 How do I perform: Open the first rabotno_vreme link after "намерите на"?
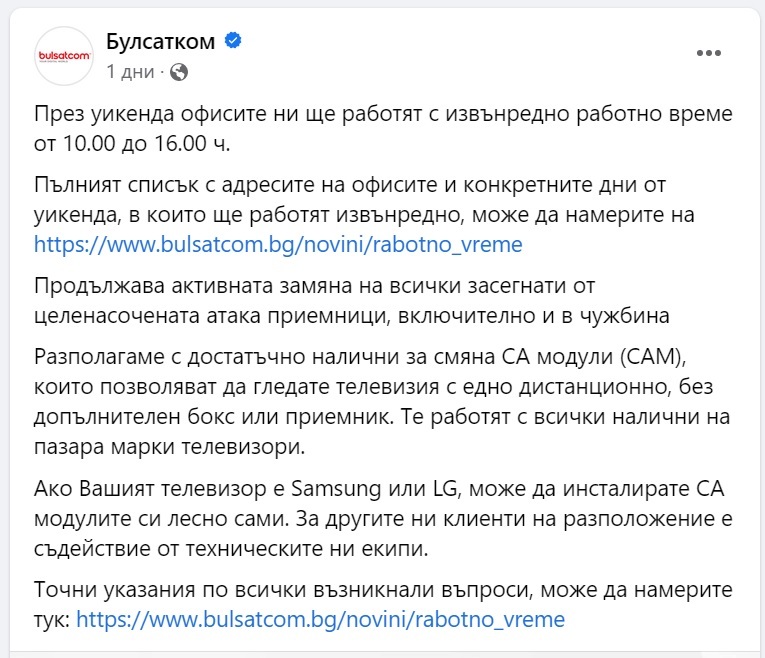278,244
